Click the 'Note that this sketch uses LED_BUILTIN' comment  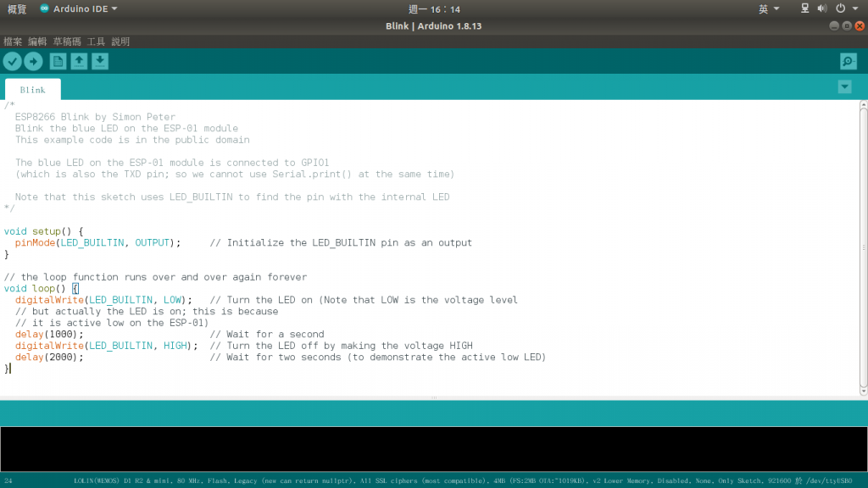[232, 197]
